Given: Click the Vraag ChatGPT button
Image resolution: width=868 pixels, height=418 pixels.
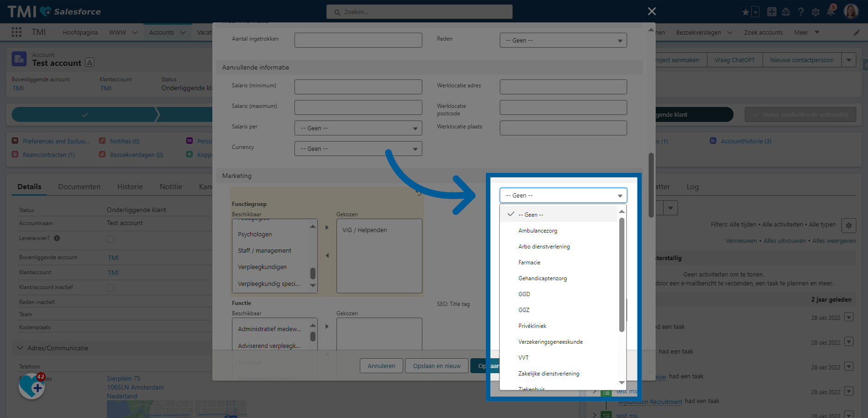Looking at the screenshot, I should point(735,60).
